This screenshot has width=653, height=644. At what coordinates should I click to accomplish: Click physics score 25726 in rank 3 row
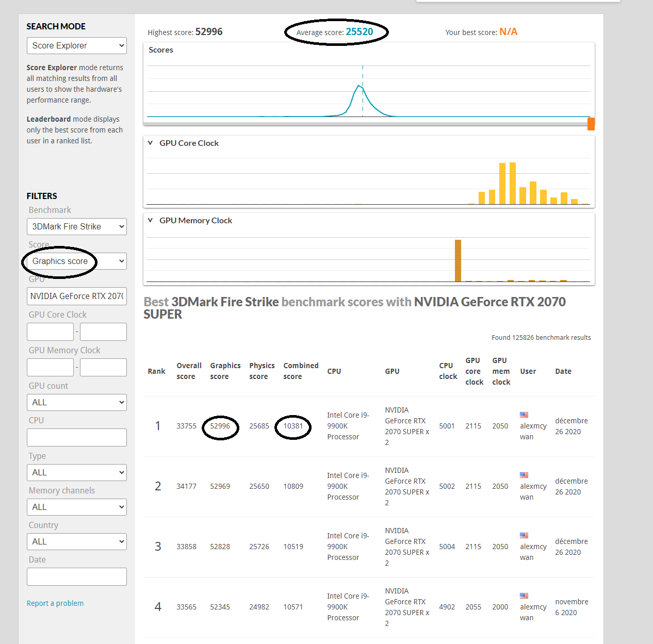click(259, 547)
